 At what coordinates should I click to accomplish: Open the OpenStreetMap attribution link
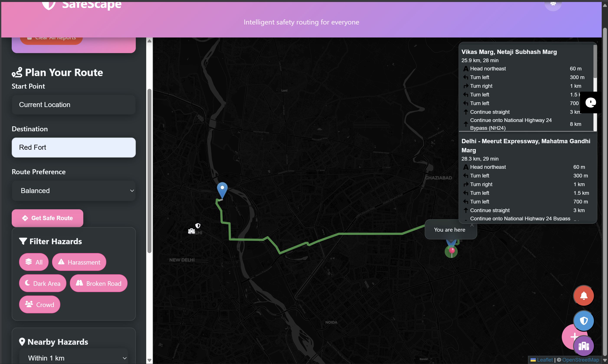tap(580, 360)
